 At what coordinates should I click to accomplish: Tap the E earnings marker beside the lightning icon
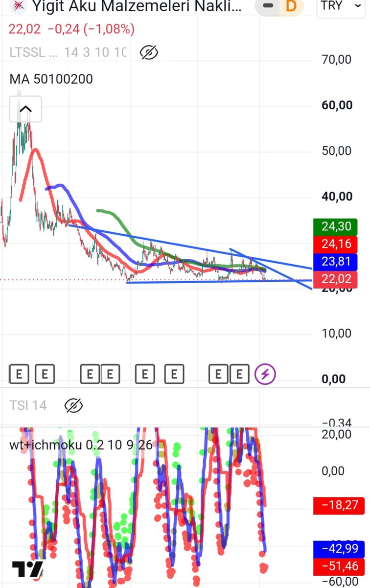(x=239, y=375)
